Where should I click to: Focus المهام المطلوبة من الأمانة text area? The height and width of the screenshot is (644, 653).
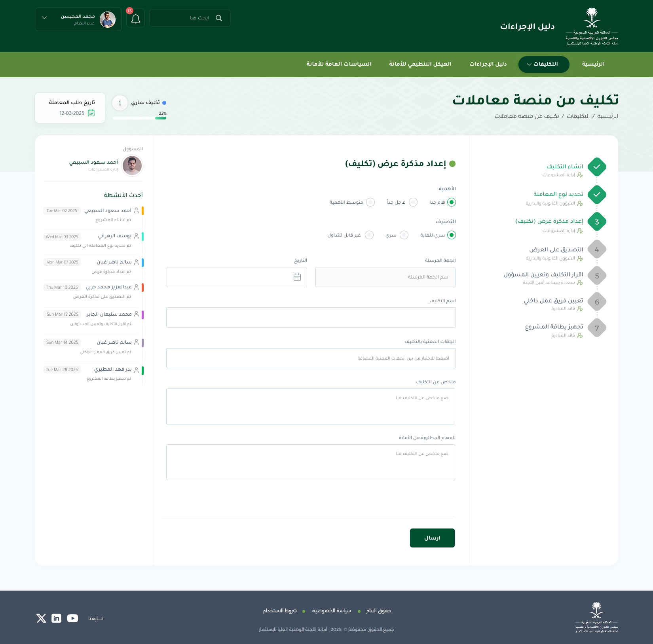(311, 462)
